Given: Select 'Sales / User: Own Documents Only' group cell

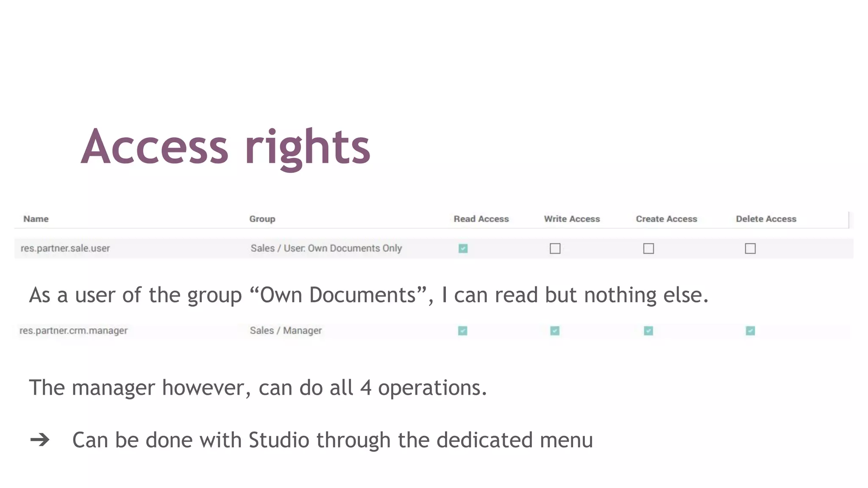Looking at the screenshot, I should pyautogui.click(x=326, y=248).
